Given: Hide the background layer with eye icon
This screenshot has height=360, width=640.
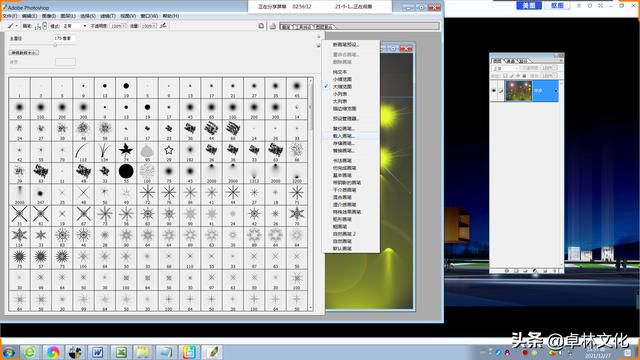Looking at the screenshot, I should click(x=494, y=91).
